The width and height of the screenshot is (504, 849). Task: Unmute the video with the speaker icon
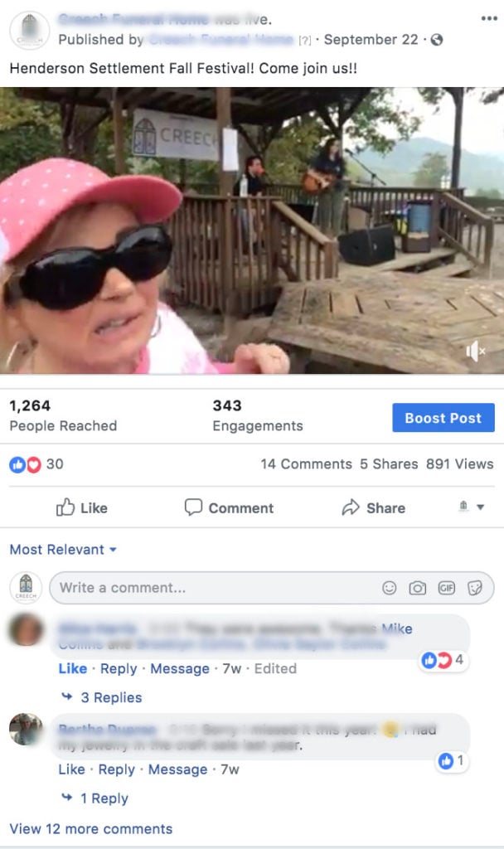click(475, 352)
